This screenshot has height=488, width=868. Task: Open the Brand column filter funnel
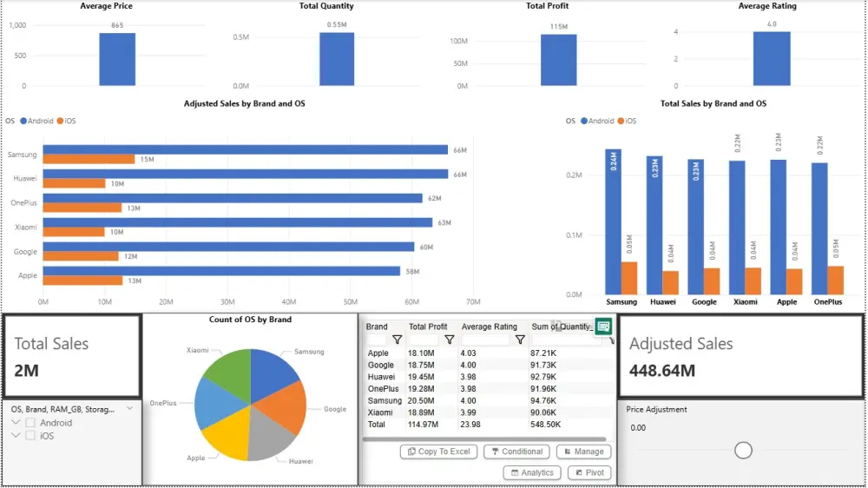pyautogui.click(x=397, y=340)
